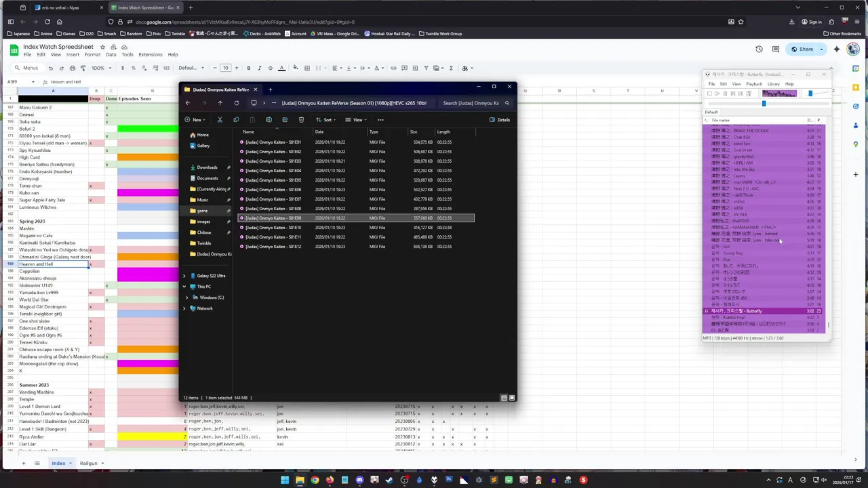Toggle bold formatting in Sheets

pos(249,68)
